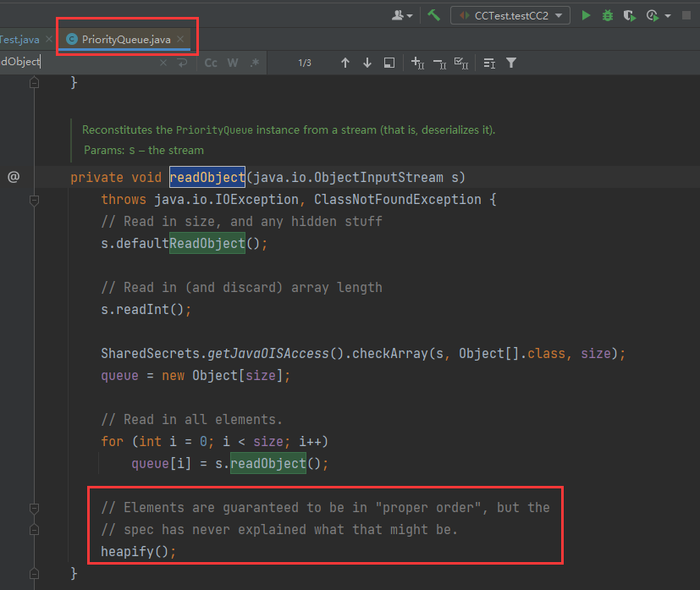The image size is (700, 590).
Task: Start debugging with the bug icon
Action: pyautogui.click(x=608, y=15)
